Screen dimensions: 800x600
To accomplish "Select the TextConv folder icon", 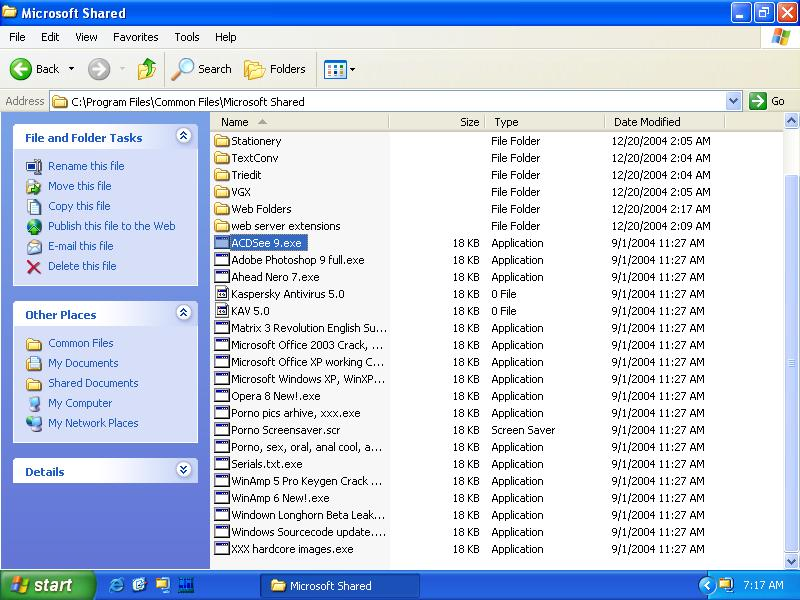I will coord(221,158).
